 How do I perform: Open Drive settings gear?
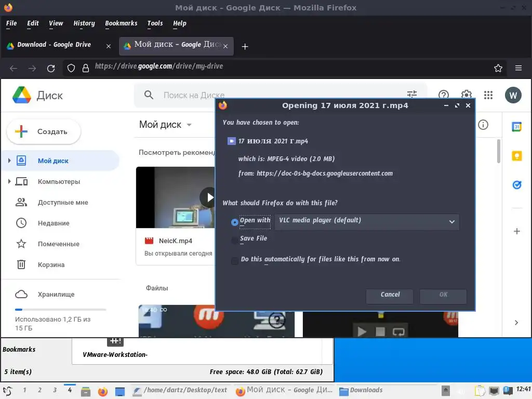[x=466, y=95]
